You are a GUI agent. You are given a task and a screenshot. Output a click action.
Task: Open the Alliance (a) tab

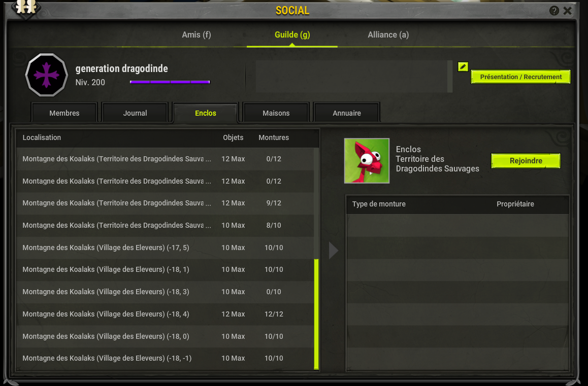click(x=388, y=35)
